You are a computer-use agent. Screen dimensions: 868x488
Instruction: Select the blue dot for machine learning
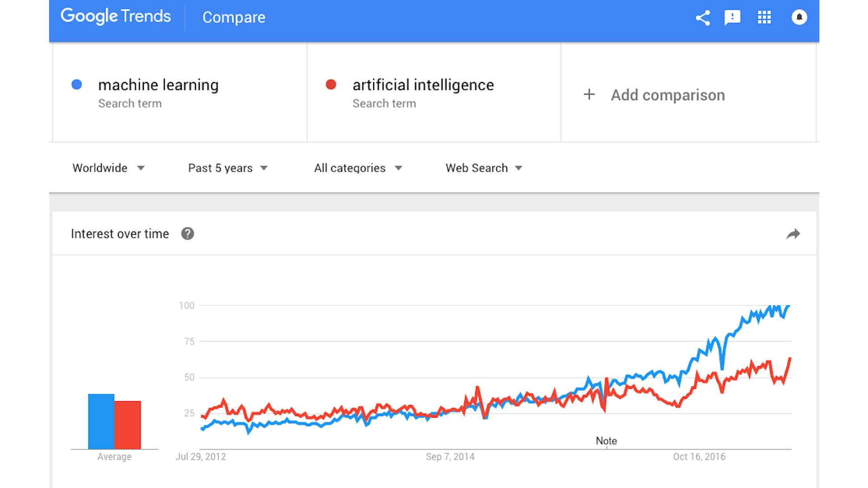[x=77, y=85]
